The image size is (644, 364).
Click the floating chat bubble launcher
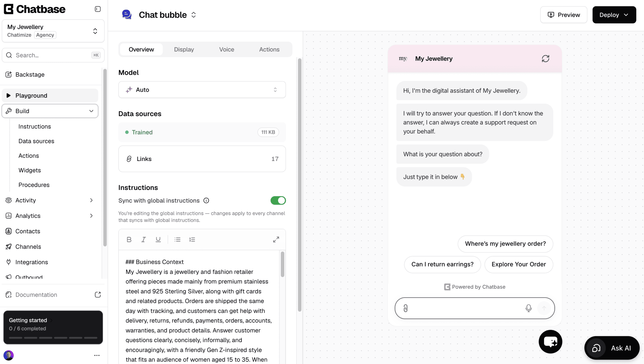[550, 342]
